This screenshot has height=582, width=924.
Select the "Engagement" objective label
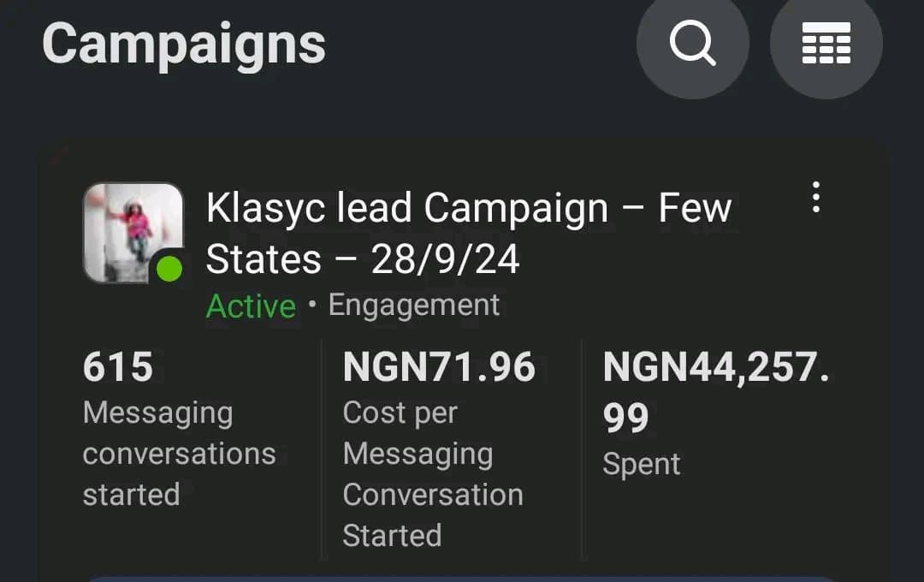[x=414, y=305]
